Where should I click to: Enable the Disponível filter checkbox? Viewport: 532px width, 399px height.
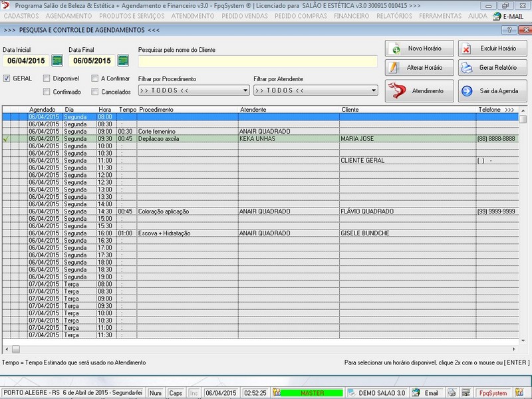[x=47, y=78]
